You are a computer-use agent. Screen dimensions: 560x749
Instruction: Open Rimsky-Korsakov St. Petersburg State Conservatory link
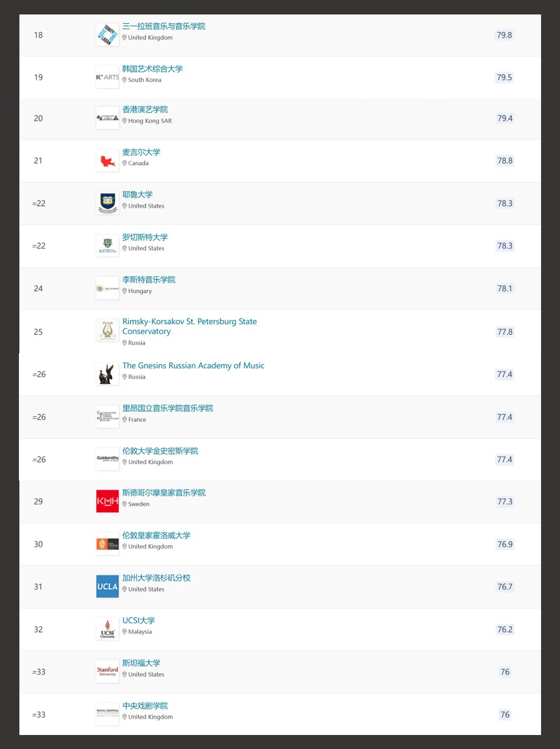point(189,326)
